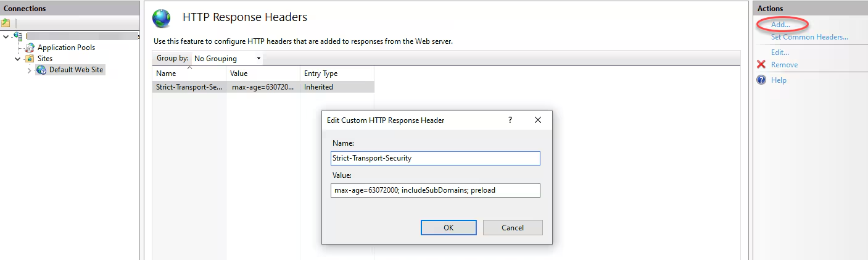Click the blue Help question mark icon
The height and width of the screenshot is (260, 868).
[x=761, y=80]
